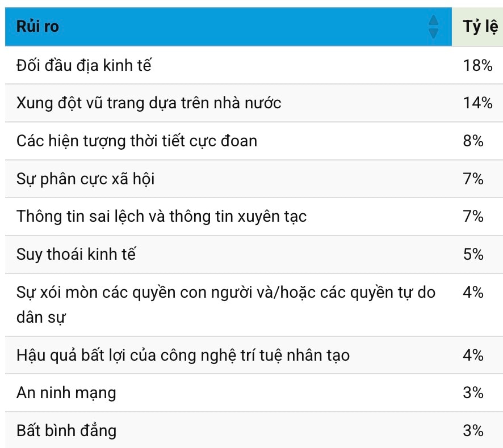This screenshot has height=448, width=503.
Task: Click the 5% value for Suy thoái kinh tế
Action: point(473,254)
